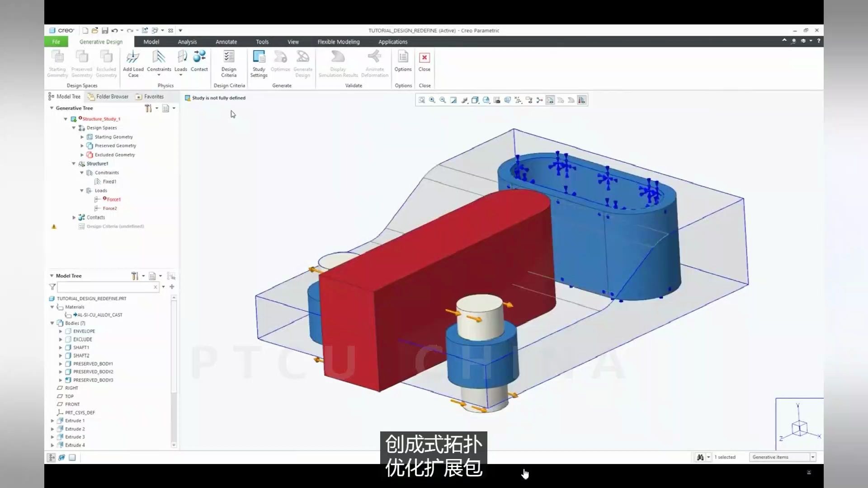This screenshot has height=488, width=868.
Task: Click the Refit view icon
Action: (x=421, y=100)
